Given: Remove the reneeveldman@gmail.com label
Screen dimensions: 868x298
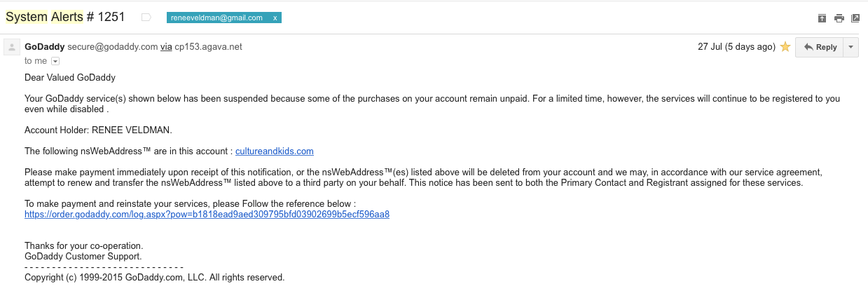Looking at the screenshot, I should [275, 18].
